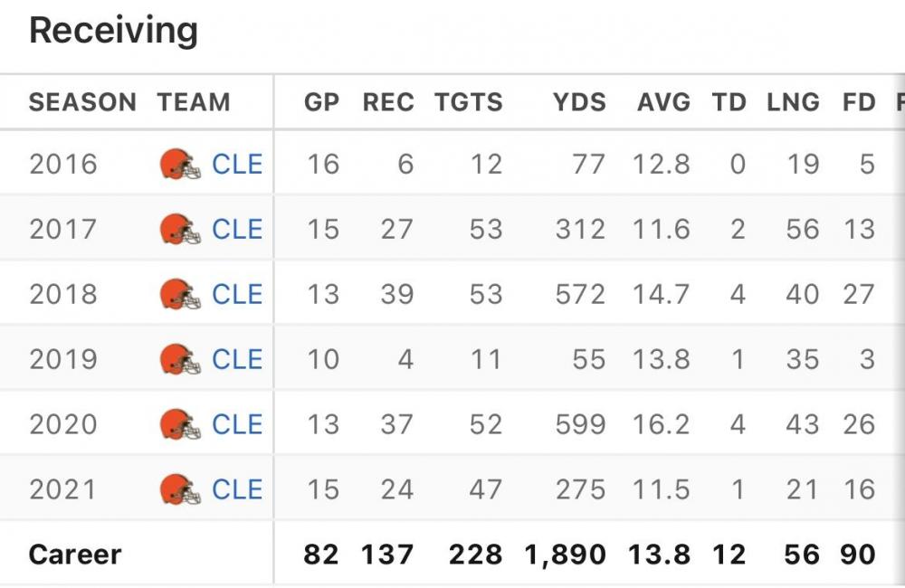Sort by the GP column header
The image size is (905, 588).
coord(321,102)
